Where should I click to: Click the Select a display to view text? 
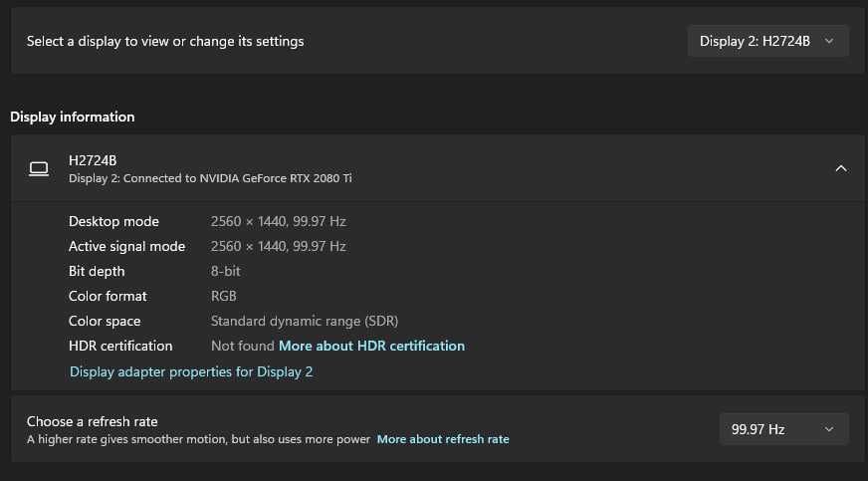165,41
